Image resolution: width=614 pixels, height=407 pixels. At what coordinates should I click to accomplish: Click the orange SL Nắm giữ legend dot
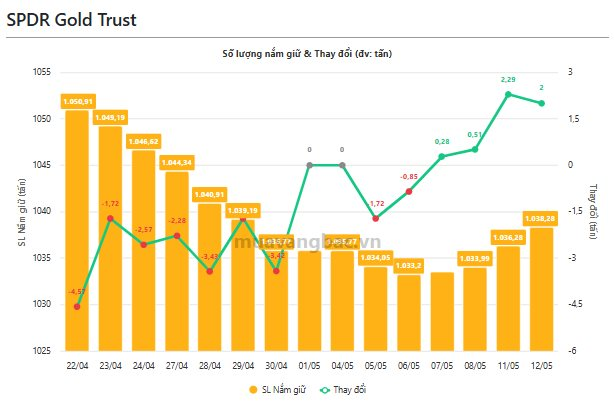253,390
